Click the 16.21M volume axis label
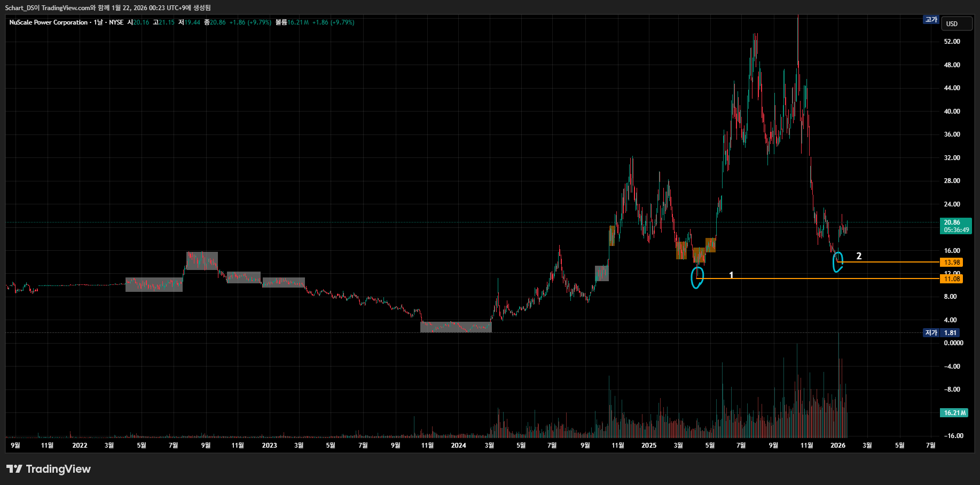 [x=954, y=413]
